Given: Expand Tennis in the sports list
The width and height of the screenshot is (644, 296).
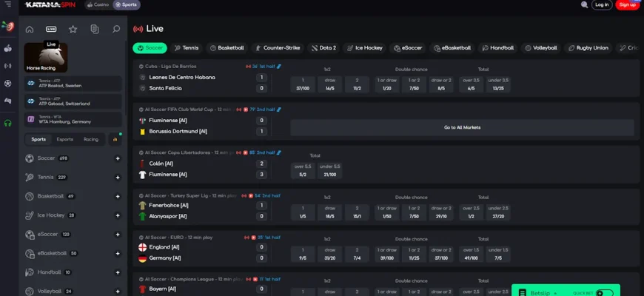Looking at the screenshot, I should 118,178.
